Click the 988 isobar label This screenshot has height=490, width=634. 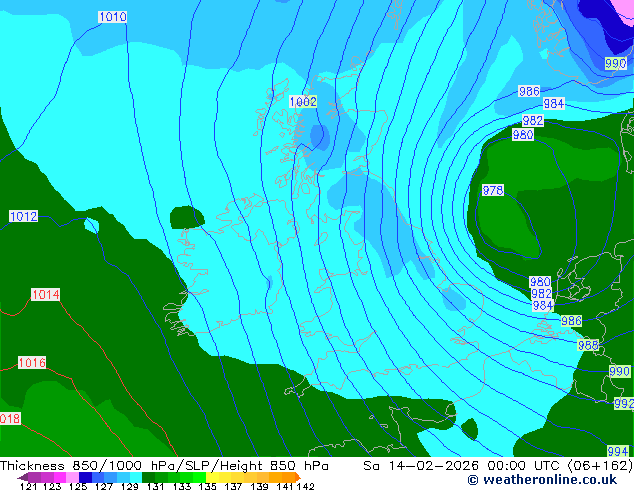pos(588,345)
